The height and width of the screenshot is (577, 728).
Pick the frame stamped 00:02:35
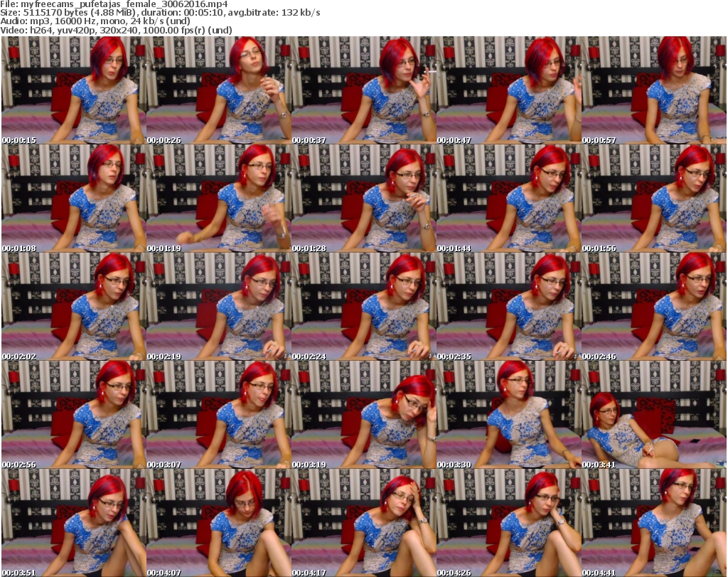coord(508,306)
